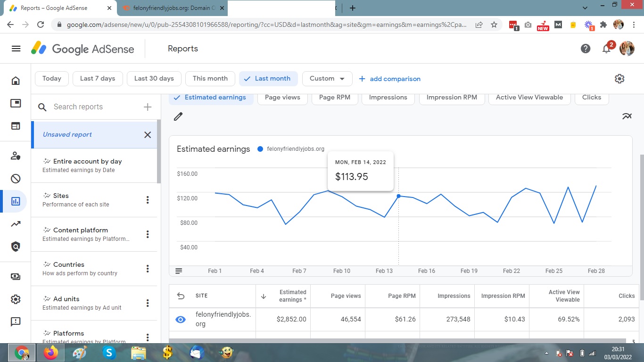This screenshot has width=644, height=362.
Task: Open options menu for Countries report
Action: tap(148, 269)
